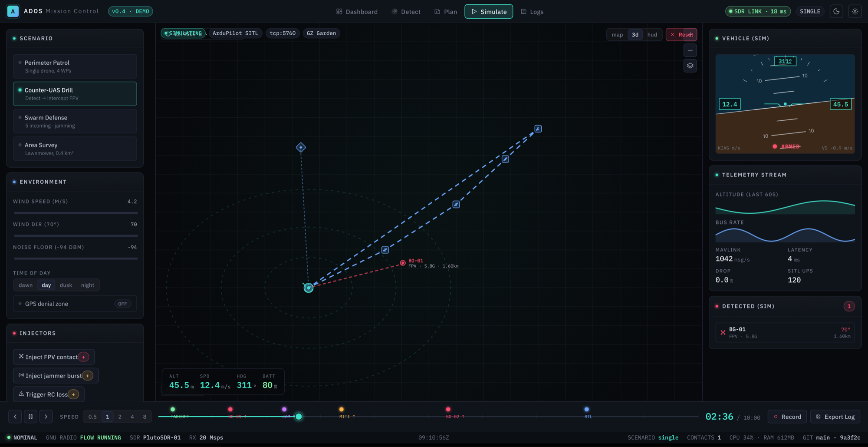The image size is (868, 447).
Task: Set playback speed to 2
Action: click(120, 417)
